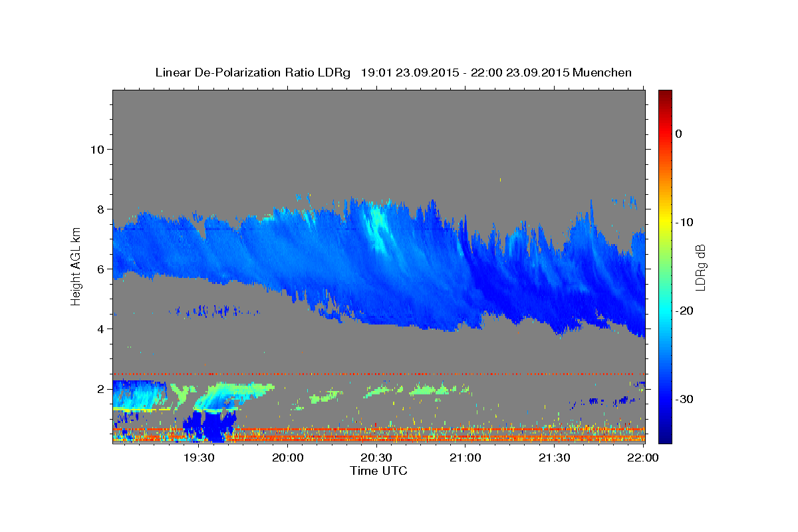Click the height tick label 6
This screenshot has width=798, height=532.
[101, 269]
